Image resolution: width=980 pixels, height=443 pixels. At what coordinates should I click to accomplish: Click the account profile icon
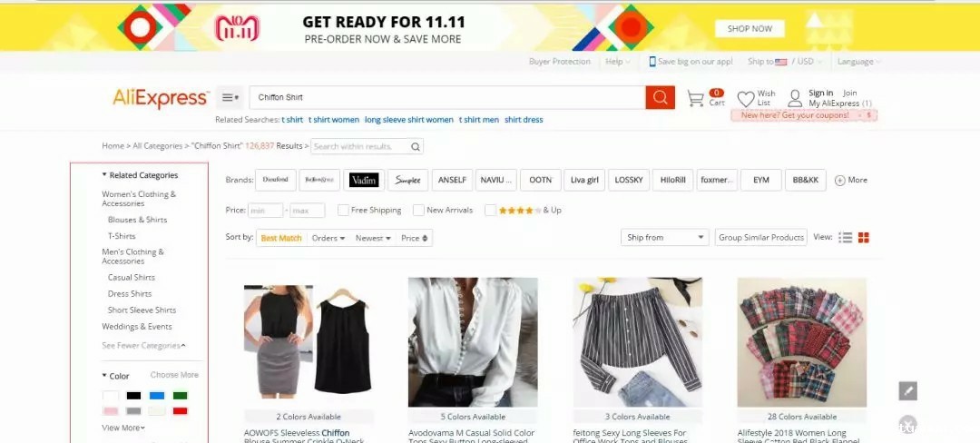point(794,98)
